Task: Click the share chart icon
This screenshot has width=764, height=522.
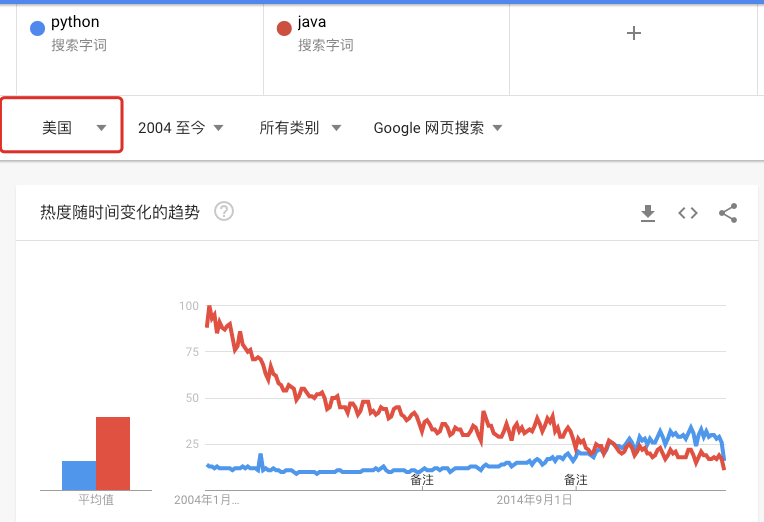Action: tap(728, 213)
